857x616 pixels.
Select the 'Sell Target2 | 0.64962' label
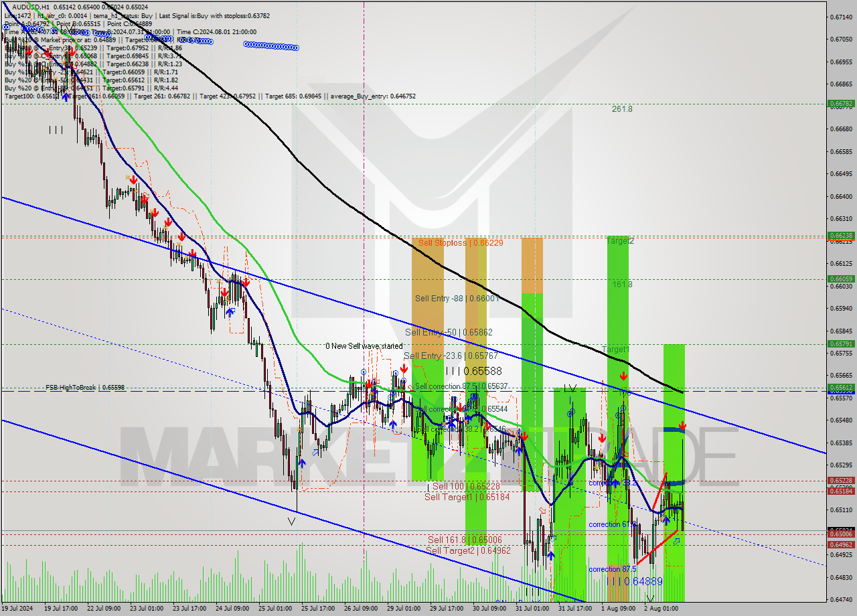[468, 550]
